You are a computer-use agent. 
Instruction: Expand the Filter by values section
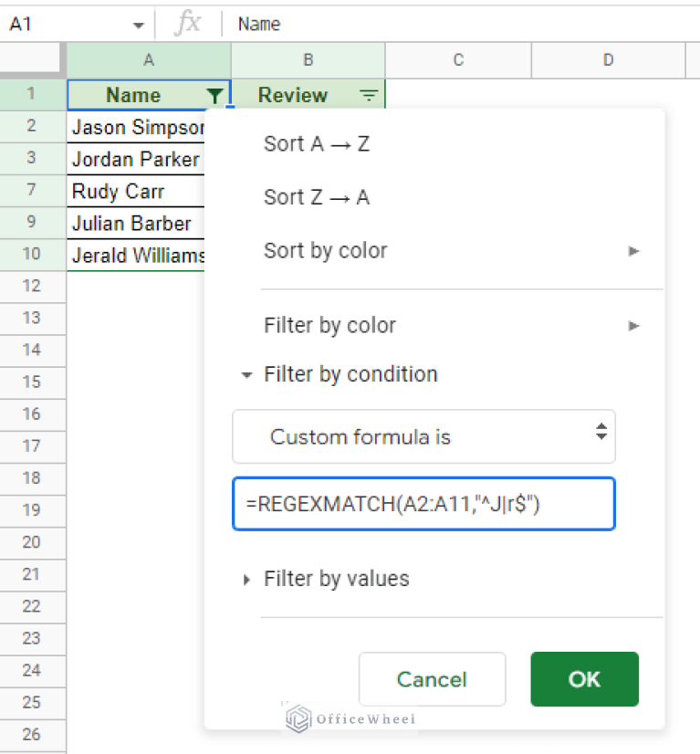[246, 579]
